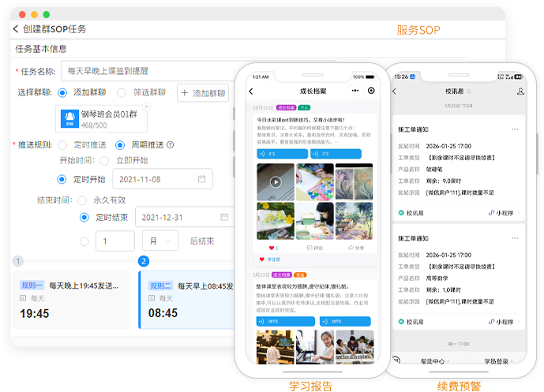
Task: Select 定时结束 as the end time
Action: [84, 218]
